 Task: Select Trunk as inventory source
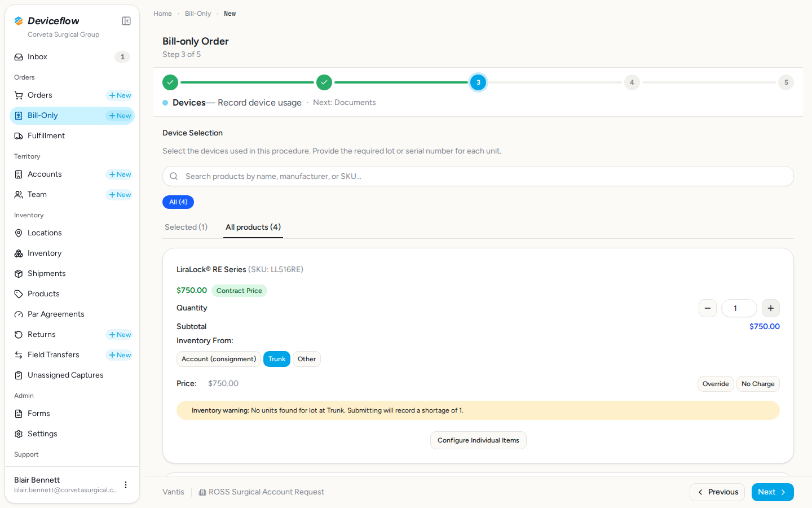pyautogui.click(x=277, y=359)
